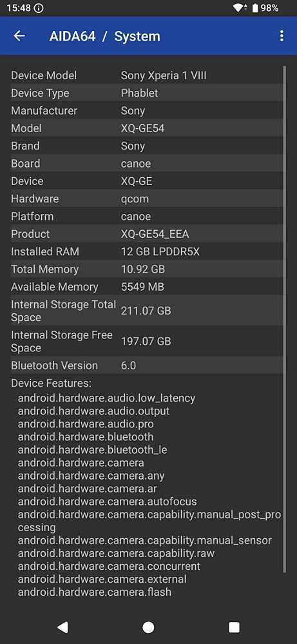Select the Available Memory row
Screen dimensions: 297x644
pyautogui.click(x=147, y=287)
